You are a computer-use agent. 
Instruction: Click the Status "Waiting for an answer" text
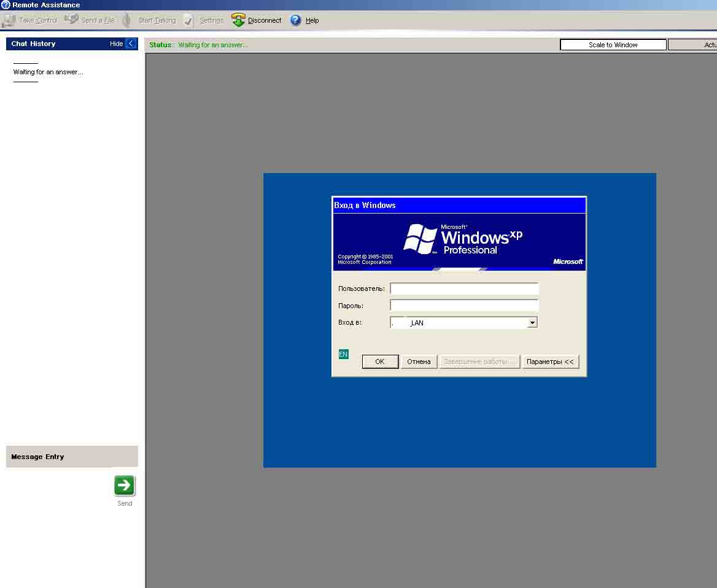click(212, 45)
